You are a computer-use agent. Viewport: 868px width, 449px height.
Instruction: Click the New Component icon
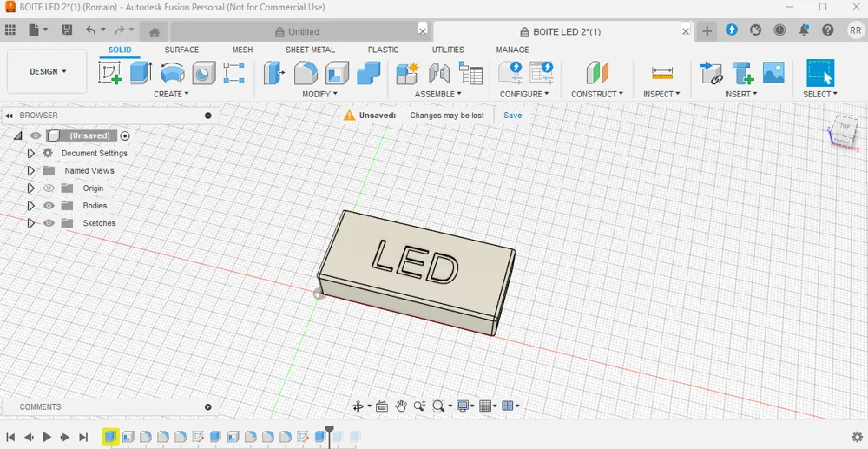point(408,73)
